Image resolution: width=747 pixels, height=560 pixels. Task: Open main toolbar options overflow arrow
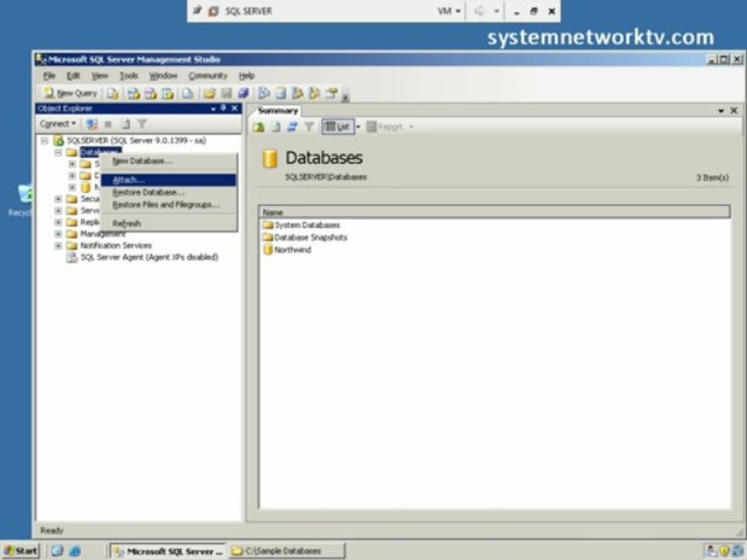point(345,97)
